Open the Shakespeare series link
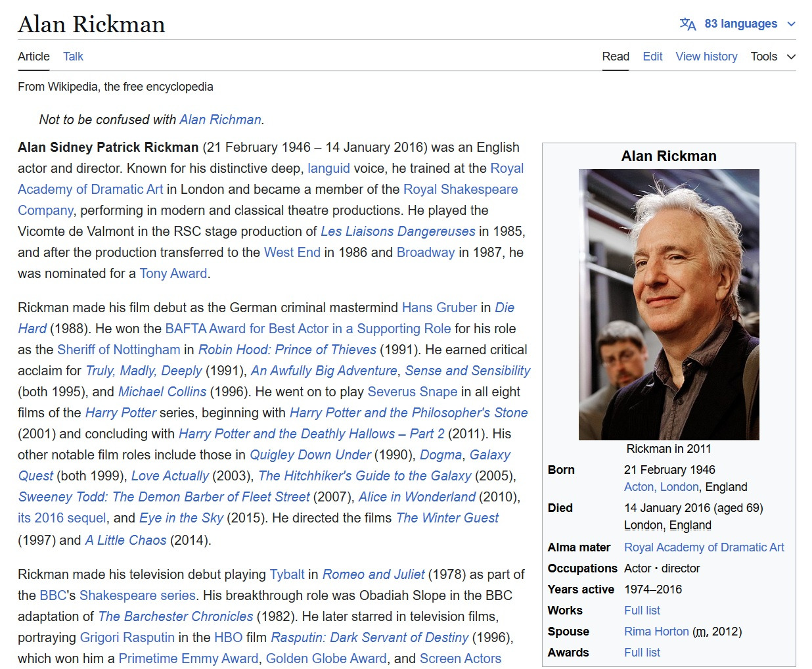The height and width of the screenshot is (669, 812). coord(137,595)
